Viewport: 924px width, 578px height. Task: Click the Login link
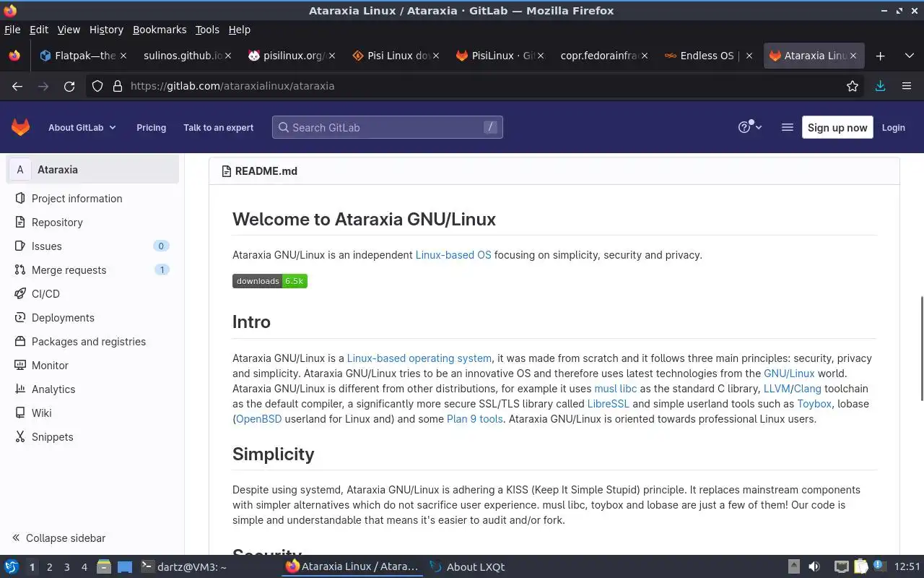[x=893, y=127]
